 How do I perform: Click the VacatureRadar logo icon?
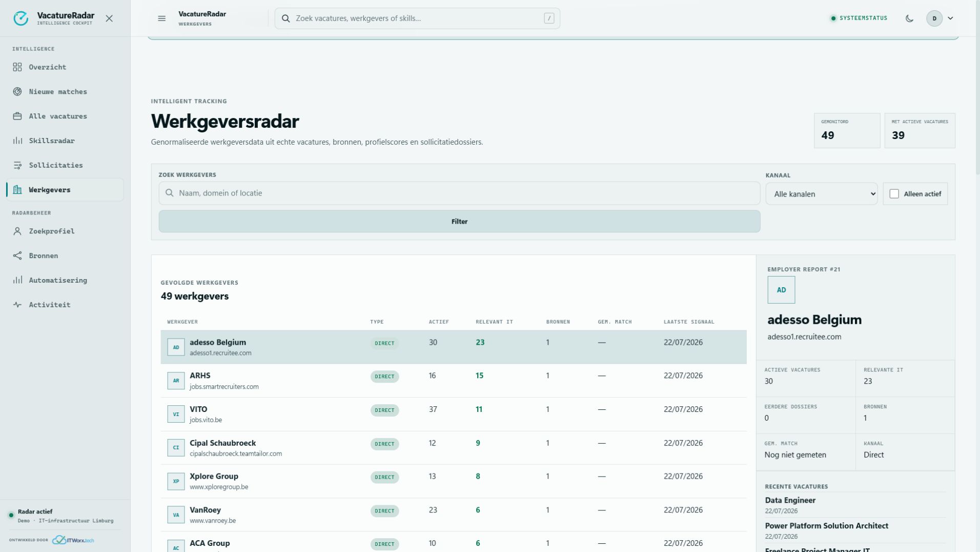[21, 18]
